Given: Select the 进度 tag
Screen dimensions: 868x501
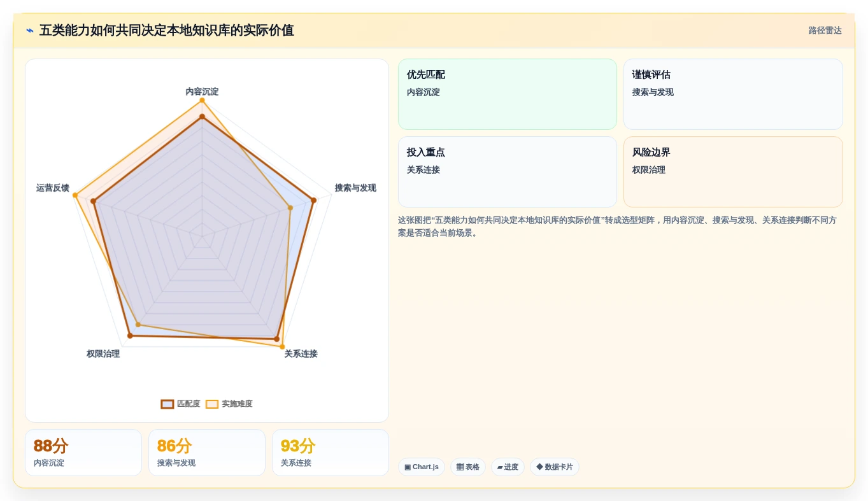Looking at the screenshot, I should click(508, 467).
